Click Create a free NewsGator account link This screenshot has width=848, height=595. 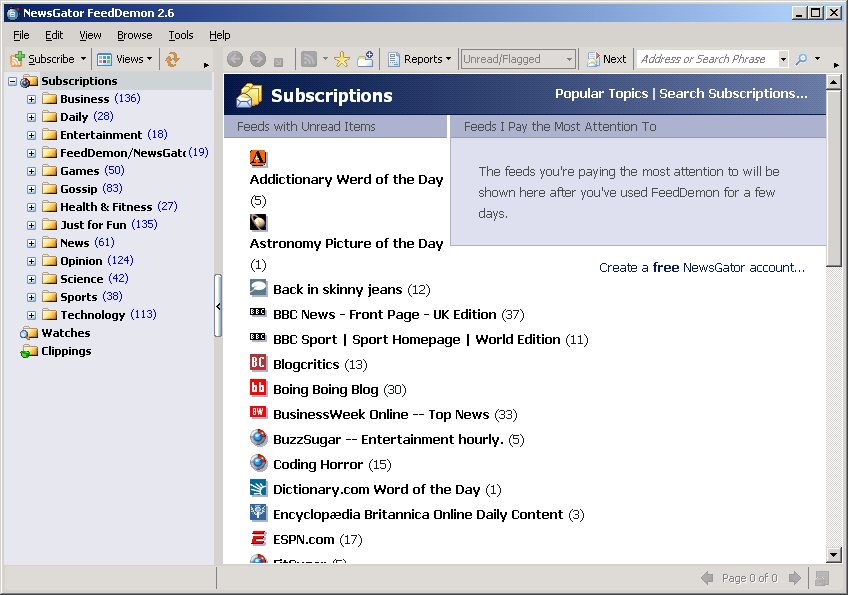[702, 268]
